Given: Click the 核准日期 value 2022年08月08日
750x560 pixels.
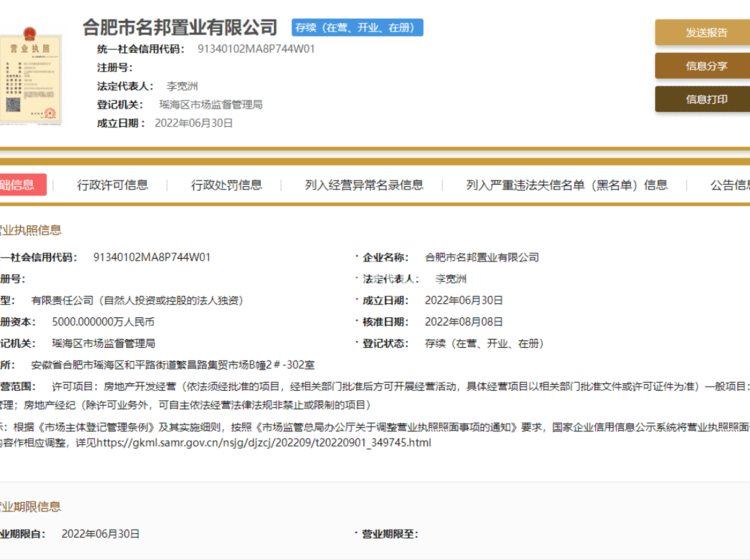Looking at the screenshot, I should [464, 322].
